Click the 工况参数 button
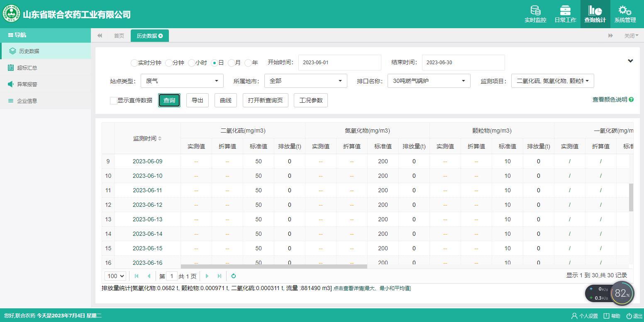 (x=311, y=100)
